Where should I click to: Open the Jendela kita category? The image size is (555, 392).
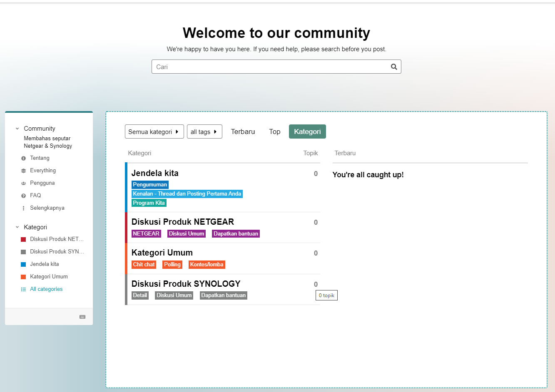(x=155, y=173)
